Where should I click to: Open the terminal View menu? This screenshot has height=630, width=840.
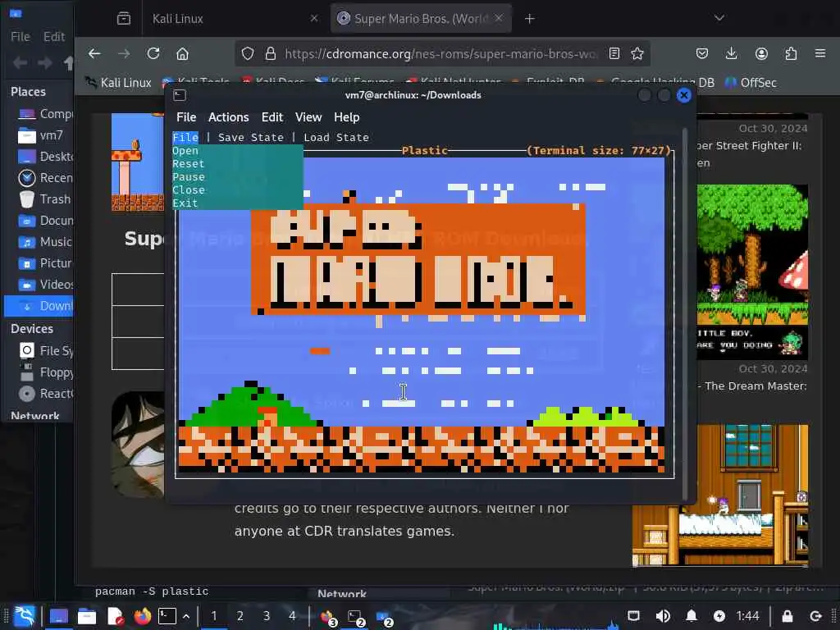coord(308,116)
